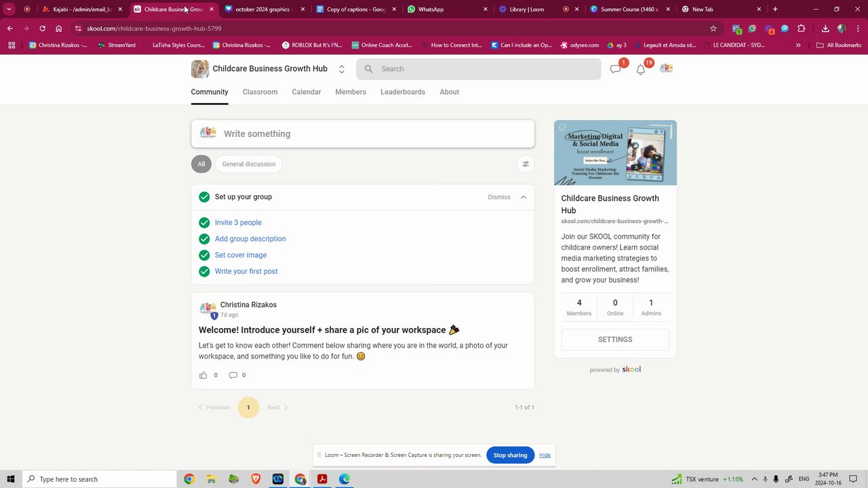Viewport: 868px width, 488px height.
Task: Open comments icon on the Welcome post
Action: click(233, 375)
